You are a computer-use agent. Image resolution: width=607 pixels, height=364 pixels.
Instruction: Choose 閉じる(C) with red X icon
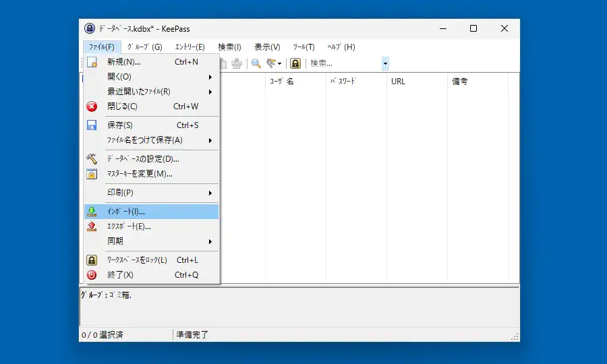151,107
